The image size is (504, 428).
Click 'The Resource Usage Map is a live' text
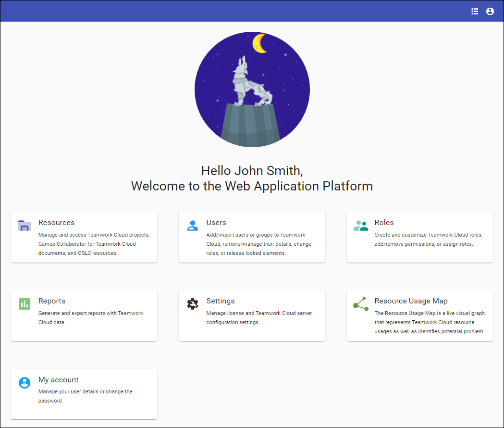pos(430,322)
